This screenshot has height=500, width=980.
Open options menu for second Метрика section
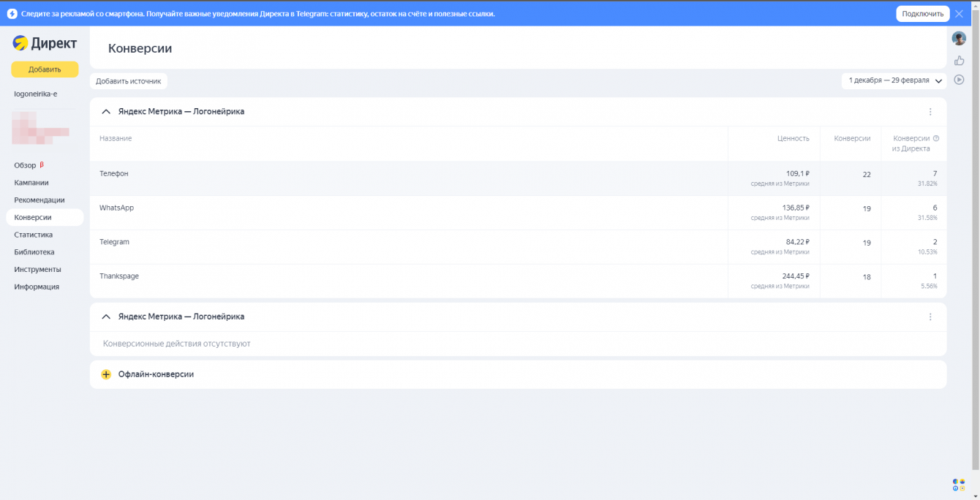click(x=930, y=317)
